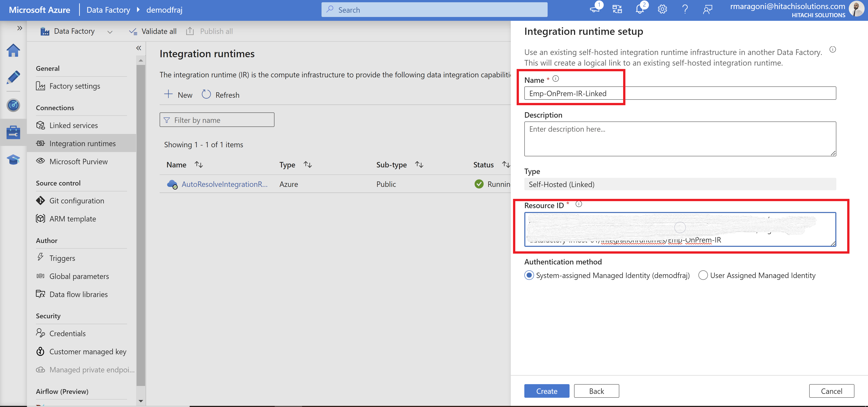This screenshot has height=407, width=868.
Task: Click the Back button
Action: [x=596, y=391]
